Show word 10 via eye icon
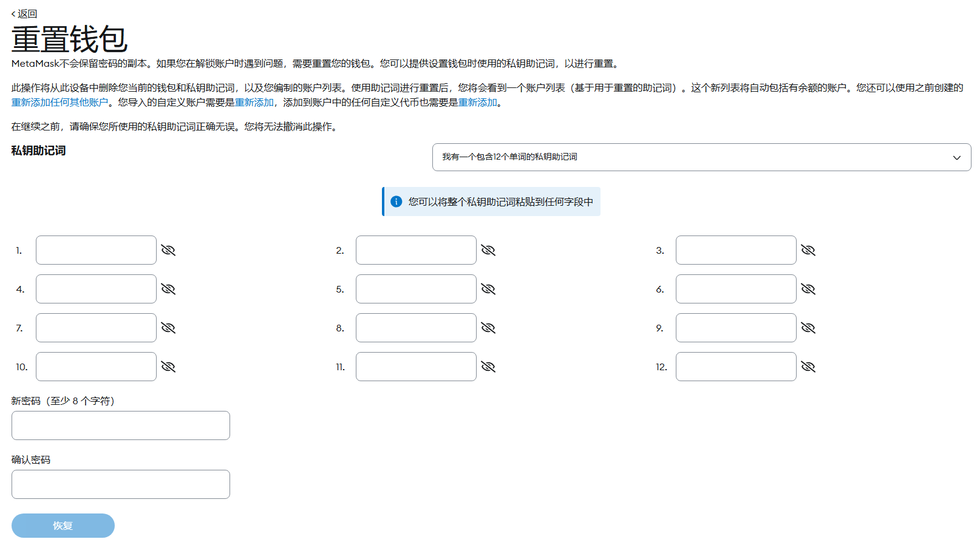This screenshot has height=559, width=980. (x=168, y=367)
